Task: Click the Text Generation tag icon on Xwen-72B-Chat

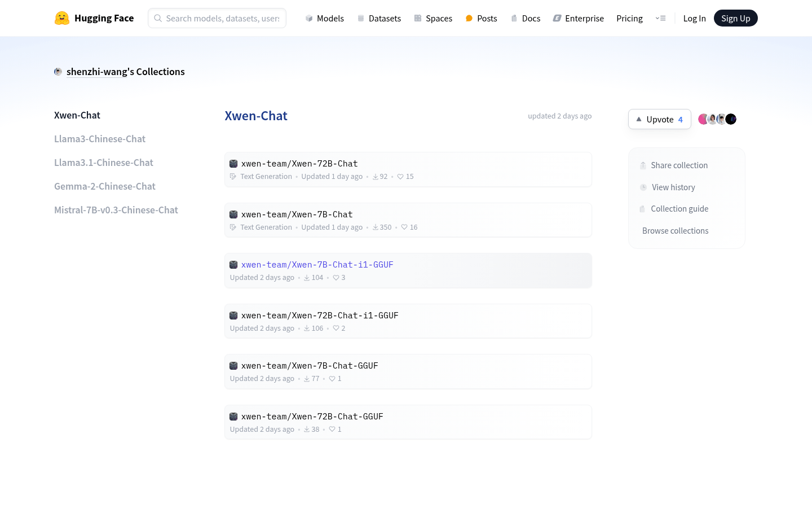Action: point(233,176)
